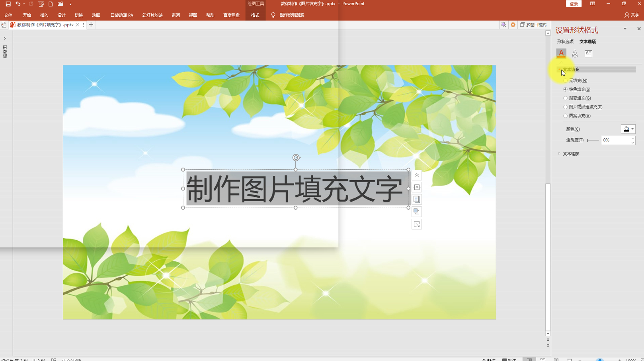Open task pane options dropdown arrow

pyautogui.click(x=625, y=29)
